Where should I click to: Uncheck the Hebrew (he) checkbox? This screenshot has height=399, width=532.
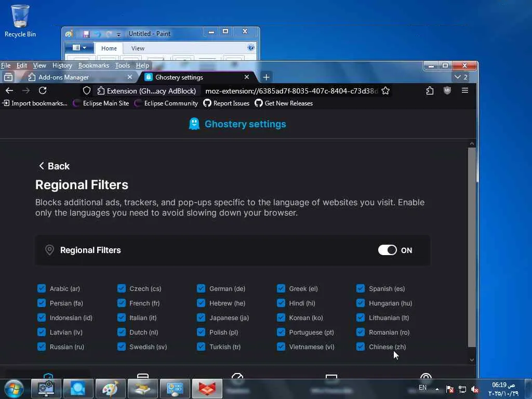pos(201,303)
